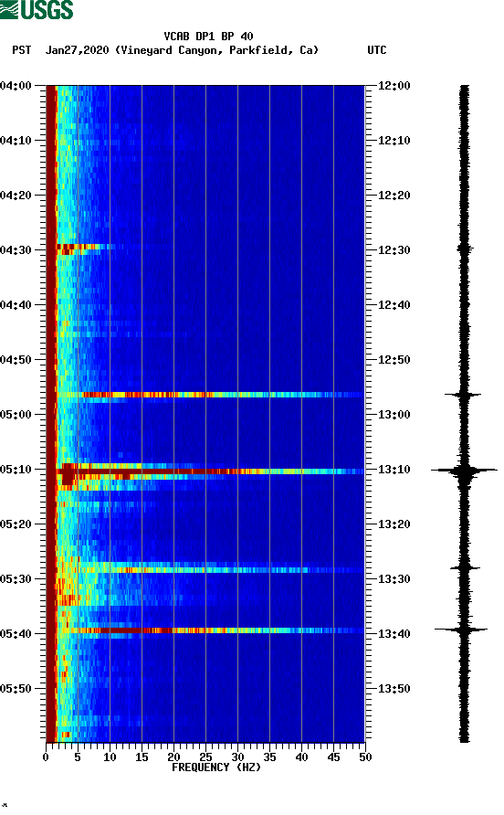Viewport: 504px width, 815px height.
Task: Click the '12:20' UTC time label
Action: [x=394, y=196]
